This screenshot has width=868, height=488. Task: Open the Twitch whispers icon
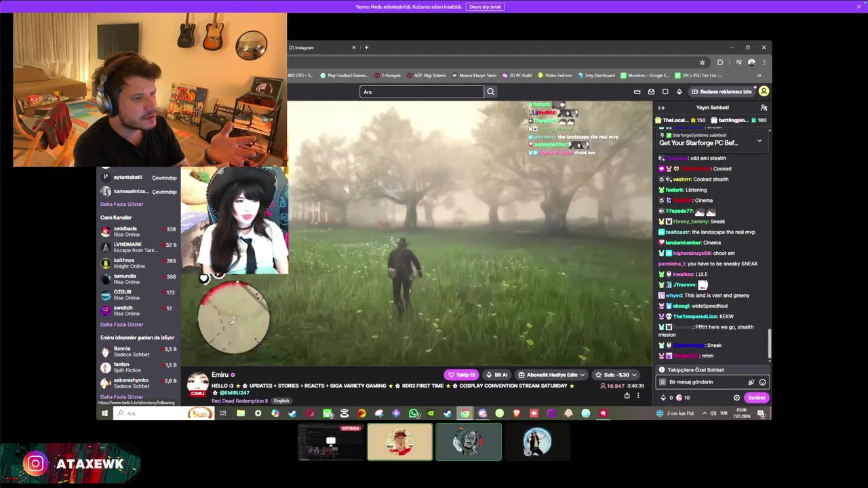pos(665,91)
